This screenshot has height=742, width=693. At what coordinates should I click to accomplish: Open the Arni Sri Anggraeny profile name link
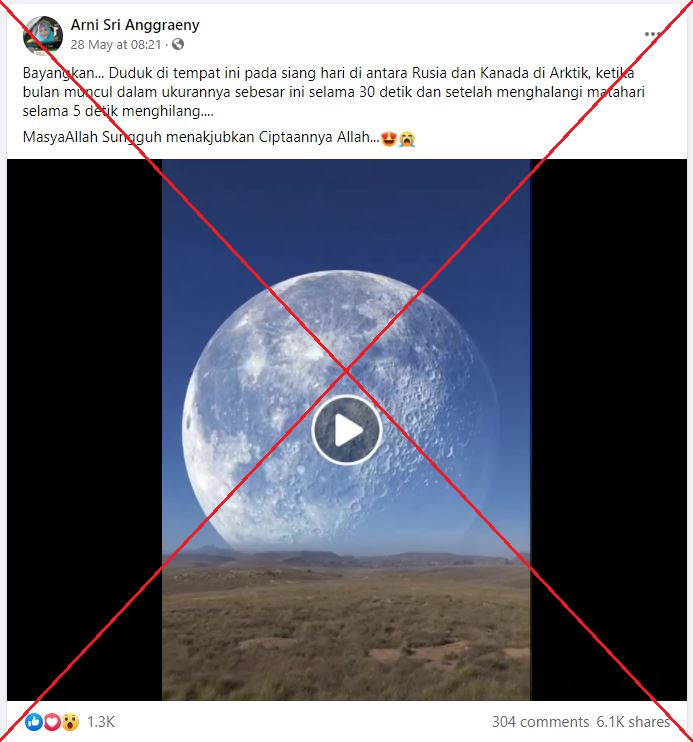point(135,25)
